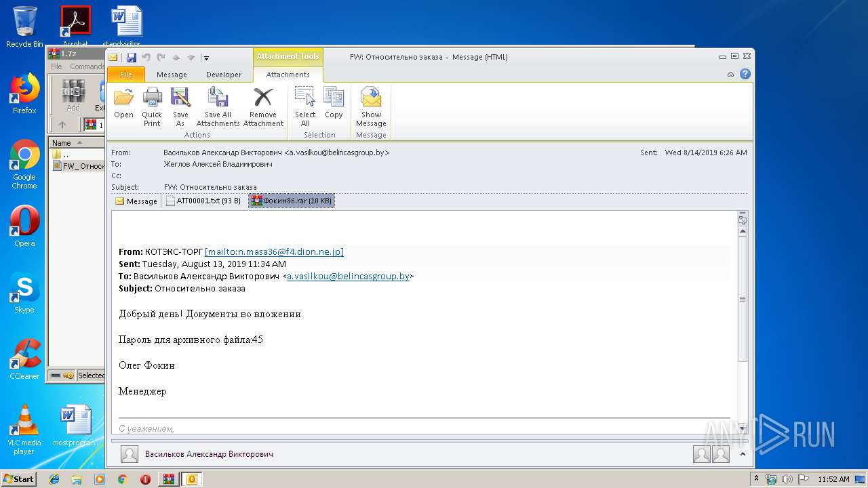The height and width of the screenshot is (488, 868).
Task: Copy the selected attachment
Action: (x=334, y=104)
